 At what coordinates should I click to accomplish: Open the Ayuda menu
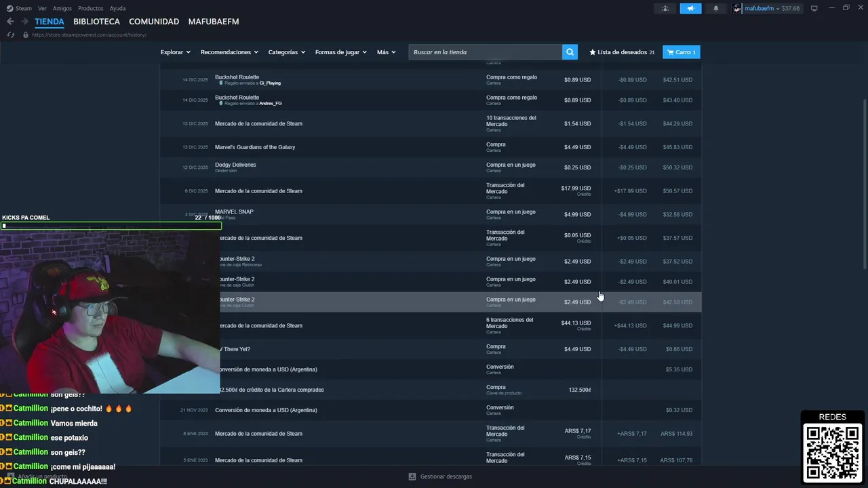pos(117,8)
